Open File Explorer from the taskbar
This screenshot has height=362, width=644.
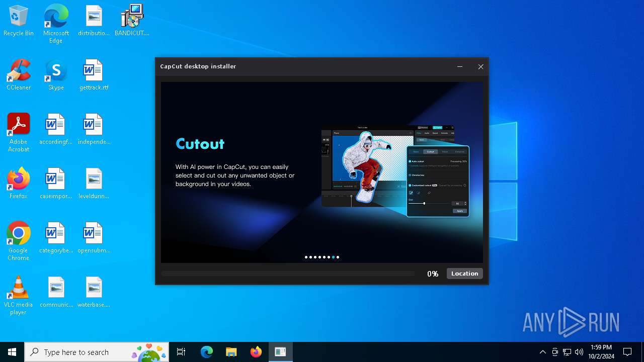tap(231, 352)
